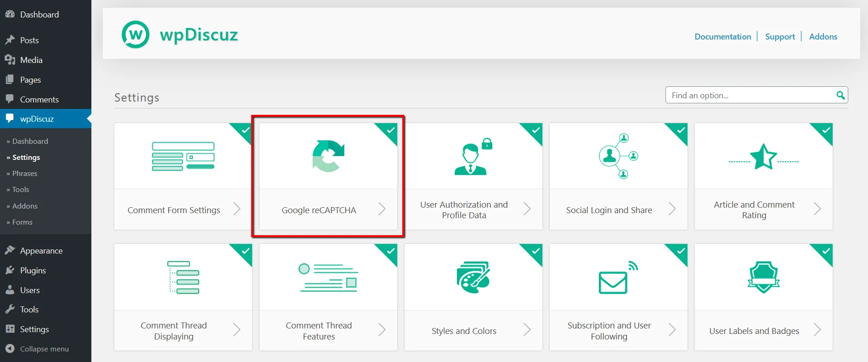Open the Documentation link
Image resolution: width=868 pixels, height=362 pixels.
[x=722, y=37]
